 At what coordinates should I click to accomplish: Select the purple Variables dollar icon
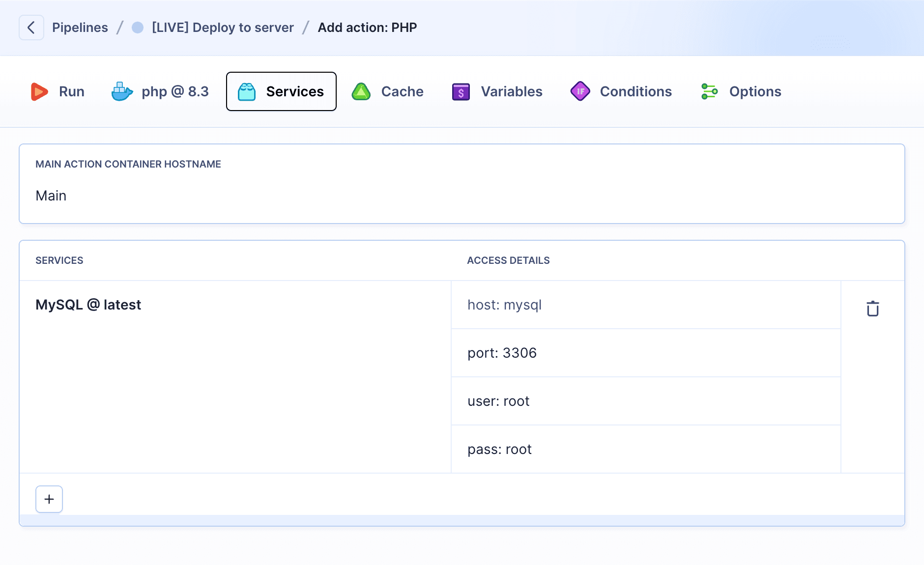pyautogui.click(x=460, y=91)
